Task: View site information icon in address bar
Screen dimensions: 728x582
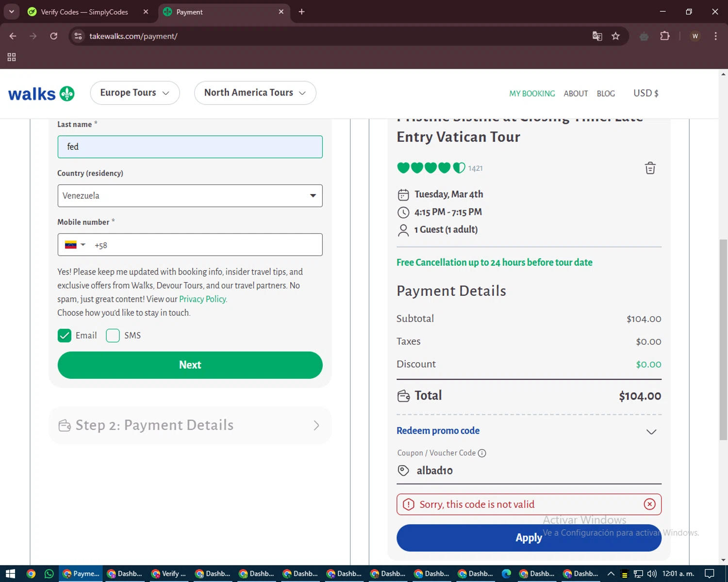Action: click(x=78, y=36)
